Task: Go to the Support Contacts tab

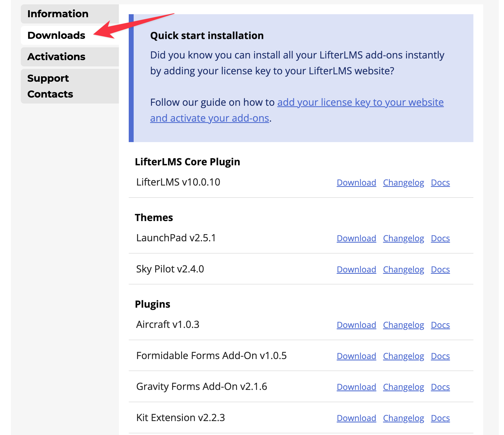Action: coord(70,86)
